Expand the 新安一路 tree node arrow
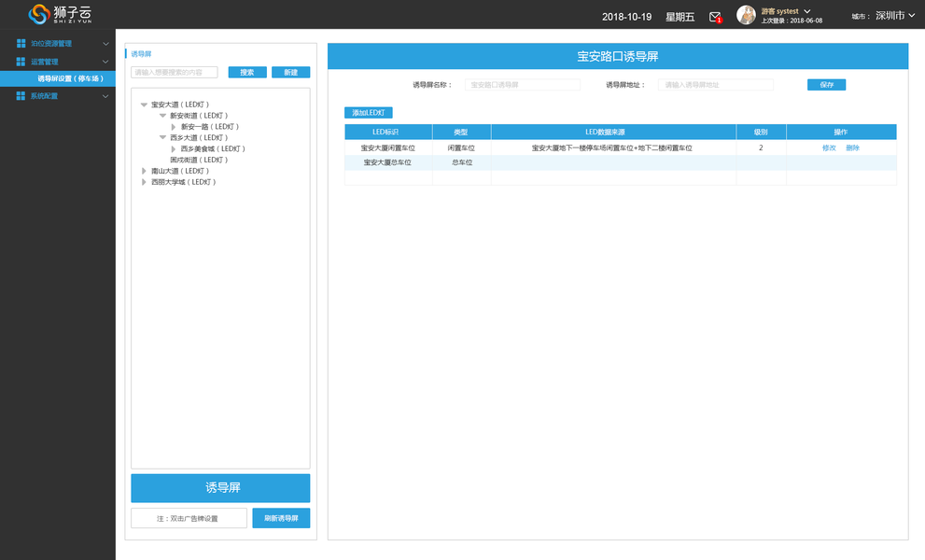 (x=174, y=127)
